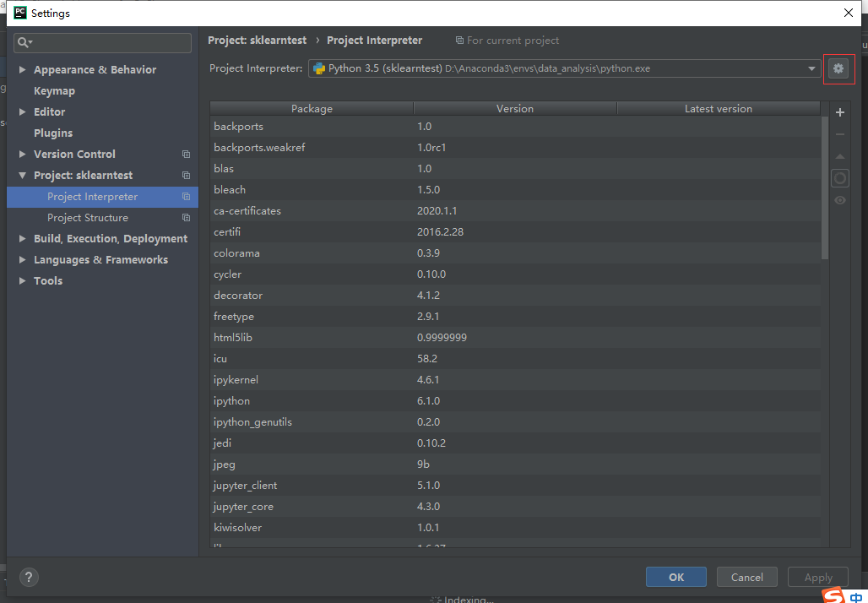
Task: Select the freetype package row
Action: pos(515,316)
